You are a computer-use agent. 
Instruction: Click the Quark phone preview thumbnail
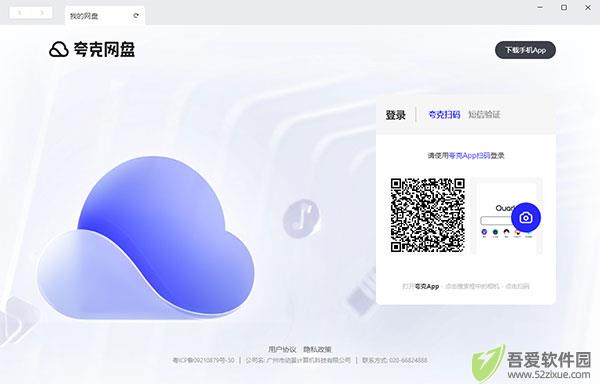point(507,216)
